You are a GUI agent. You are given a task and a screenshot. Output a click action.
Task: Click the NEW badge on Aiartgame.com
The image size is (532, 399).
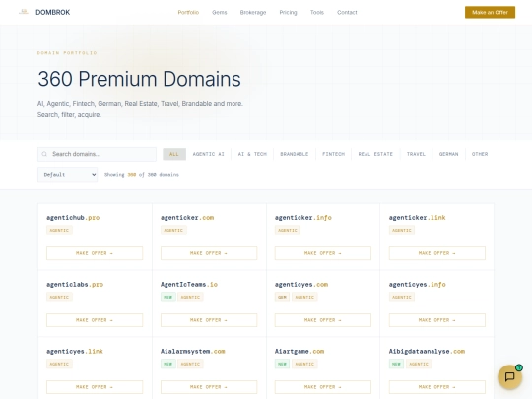tap(282, 364)
